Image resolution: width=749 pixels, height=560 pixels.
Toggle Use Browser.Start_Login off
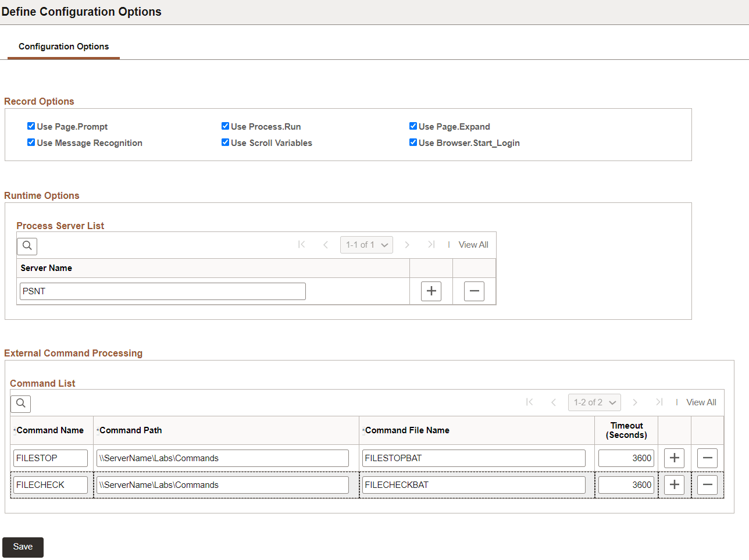click(x=413, y=142)
